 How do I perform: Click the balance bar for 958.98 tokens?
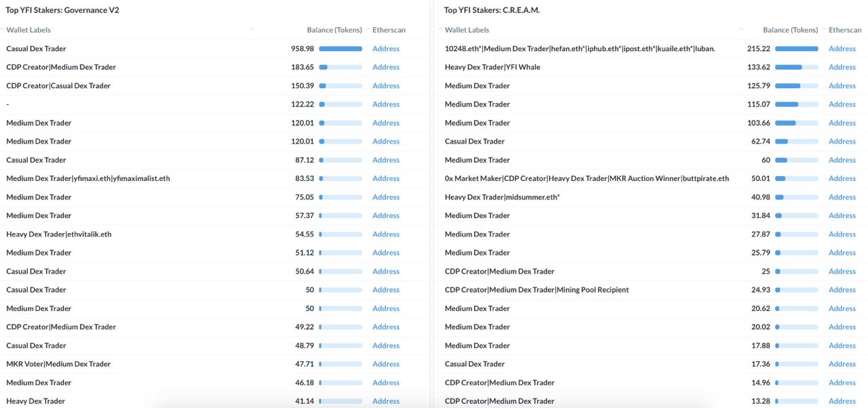[340, 49]
